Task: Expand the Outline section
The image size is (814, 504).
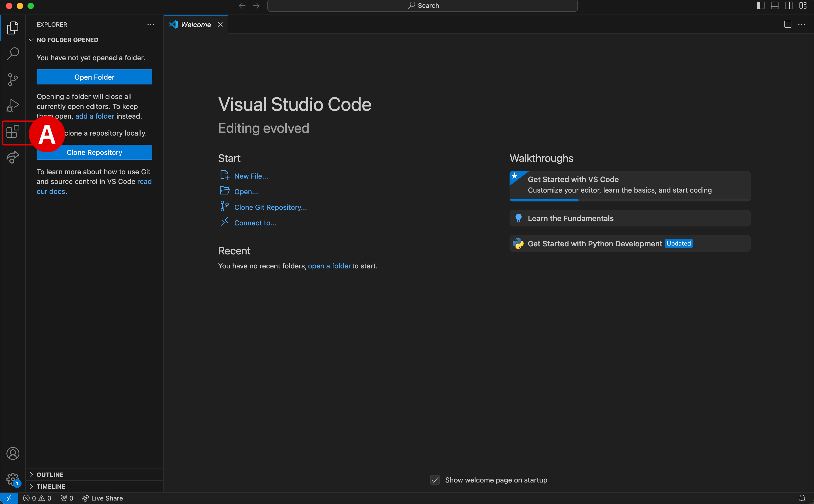Action: point(50,474)
